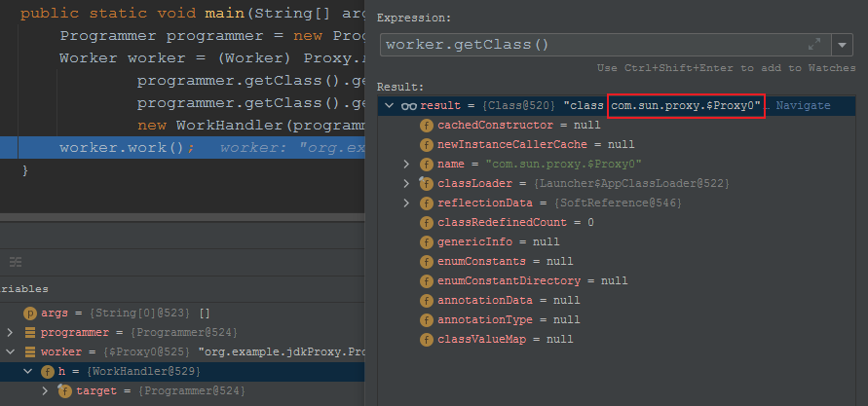Click the target field icon

pos(64,391)
